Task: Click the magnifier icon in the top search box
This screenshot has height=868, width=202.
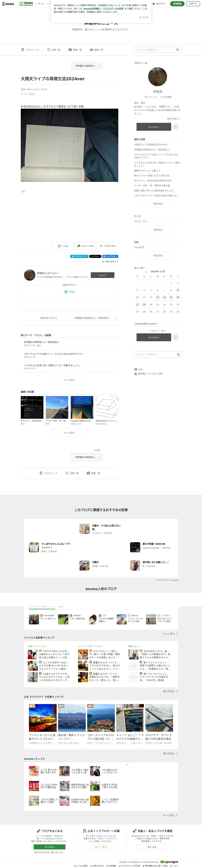Action: [177, 50]
